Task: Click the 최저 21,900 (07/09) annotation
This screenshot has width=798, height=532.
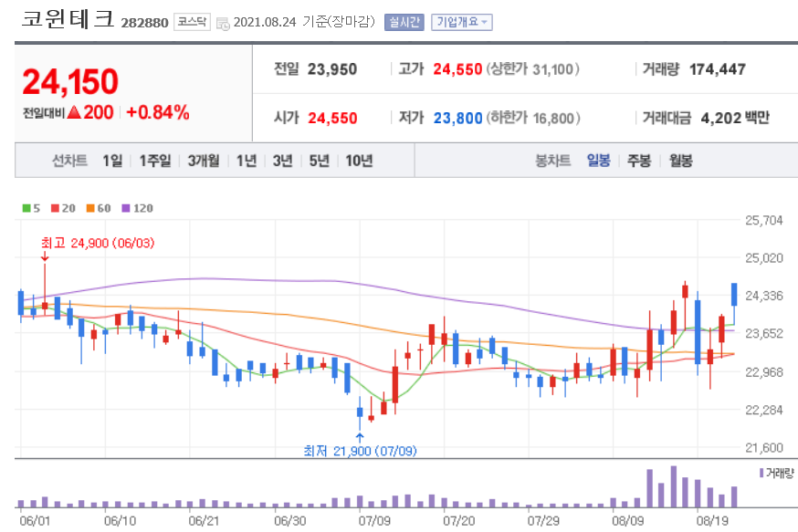Action: click(x=360, y=451)
